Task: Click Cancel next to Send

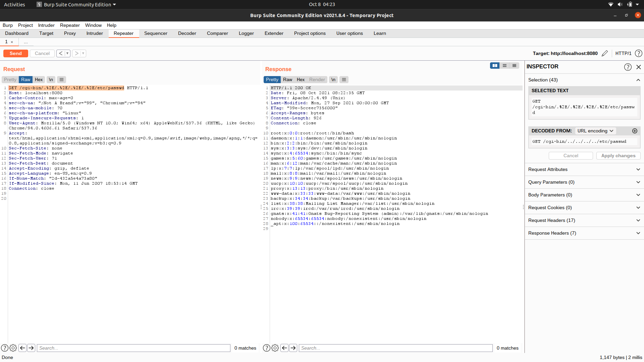Action: click(x=42, y=53)
